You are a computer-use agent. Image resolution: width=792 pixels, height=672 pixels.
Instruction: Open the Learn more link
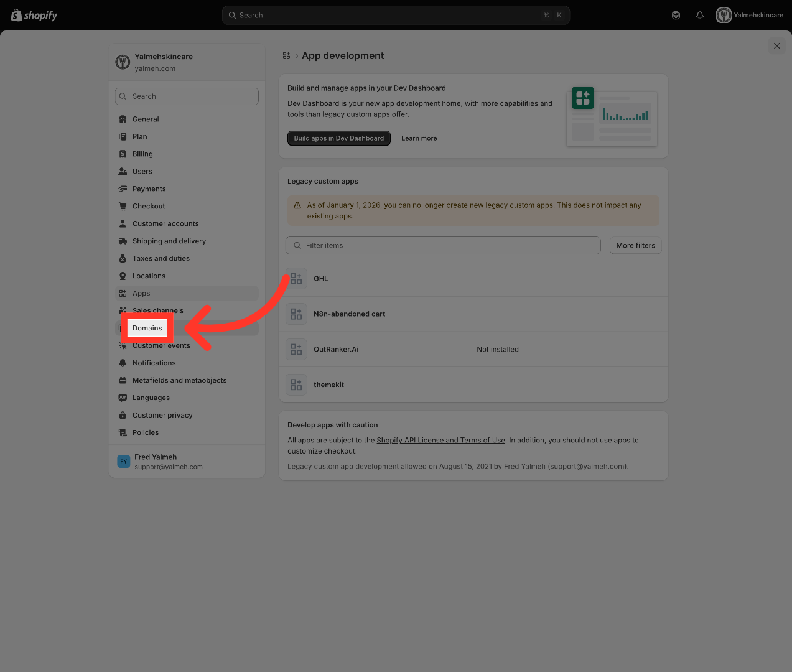pos(419,138)
